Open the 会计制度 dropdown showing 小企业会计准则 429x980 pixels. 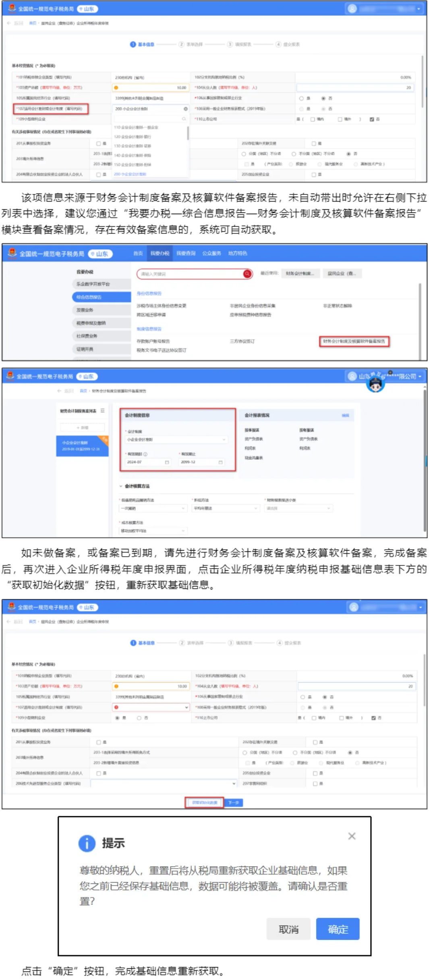pos(176,439)
